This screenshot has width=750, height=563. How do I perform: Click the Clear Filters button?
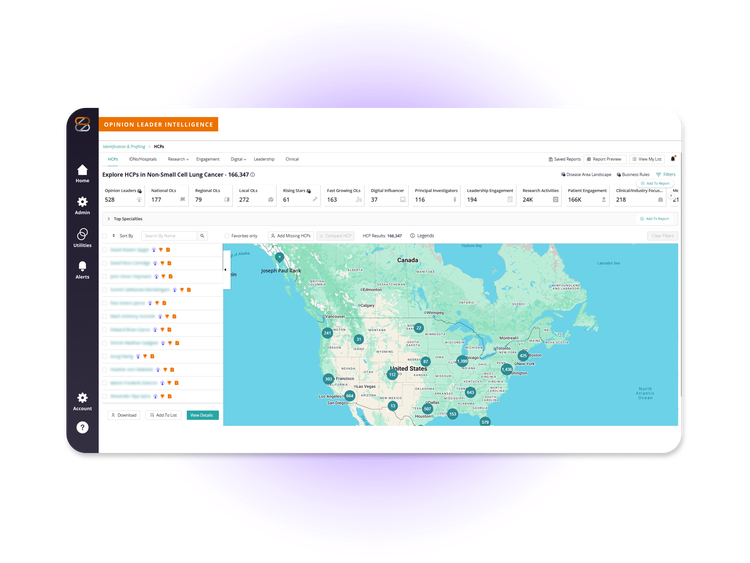coord(662,236)
